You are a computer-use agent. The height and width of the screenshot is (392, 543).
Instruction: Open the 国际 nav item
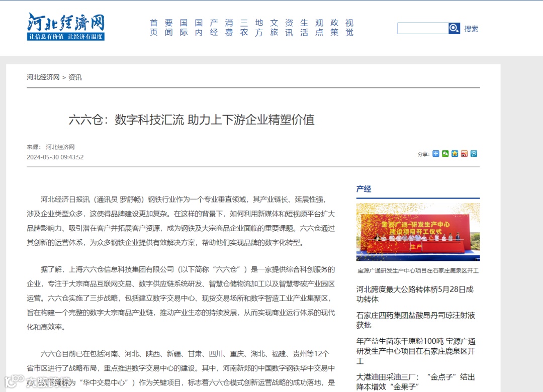pos(184,28)
